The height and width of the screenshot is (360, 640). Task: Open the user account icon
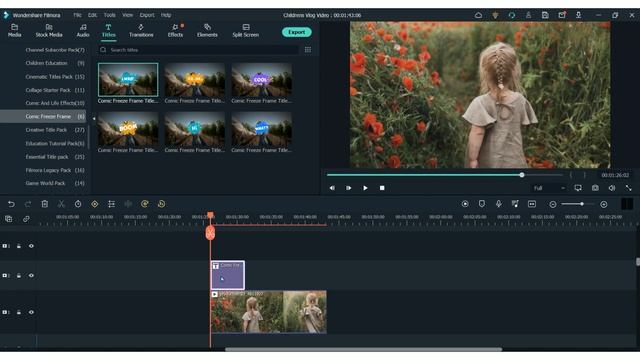click(x=528, y=15)
